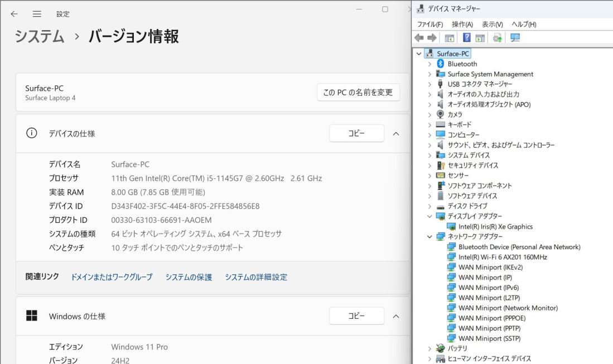Viewport: 613px width, 364px height.
Task: Click the blue help toolbar icon
Action: coord(467,37)
